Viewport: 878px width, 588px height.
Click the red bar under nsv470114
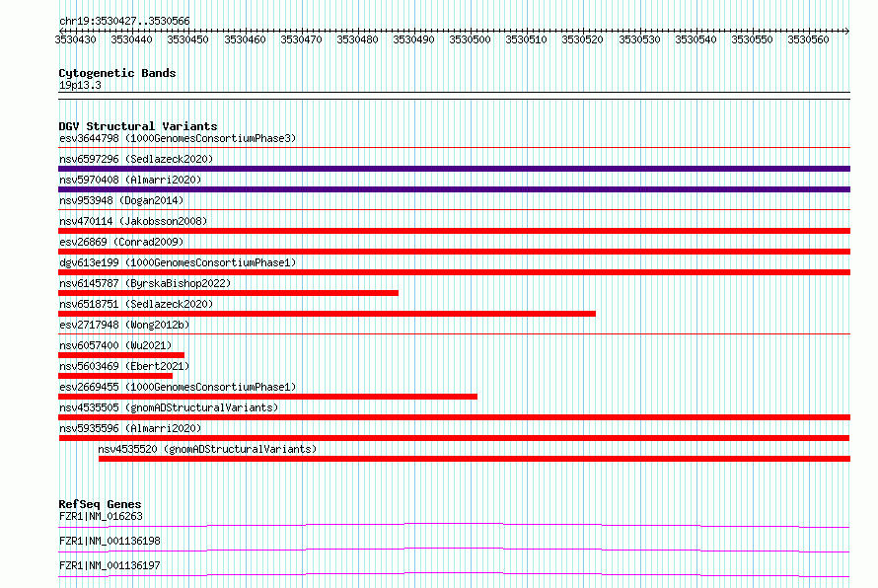pyautogui.click(x=454, y=231)
